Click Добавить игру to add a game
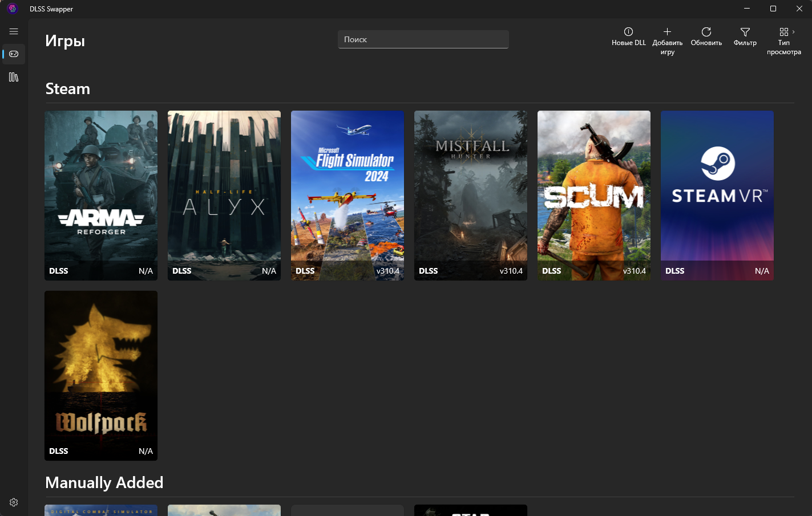The width and height of the screenshot is (812, 516). point(668,41)
